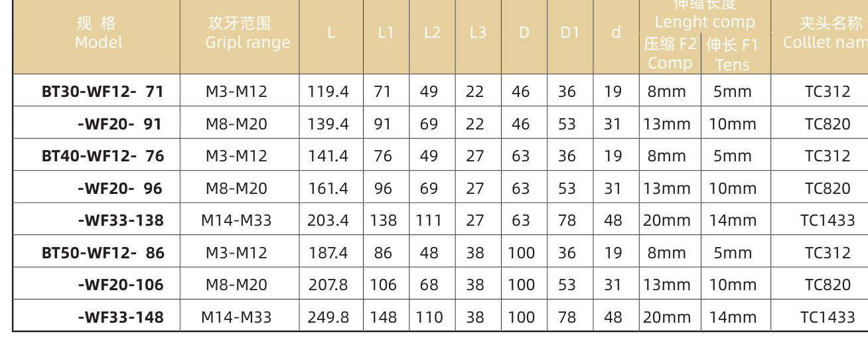Select the -WF33-138 model row label

(121, 220)
